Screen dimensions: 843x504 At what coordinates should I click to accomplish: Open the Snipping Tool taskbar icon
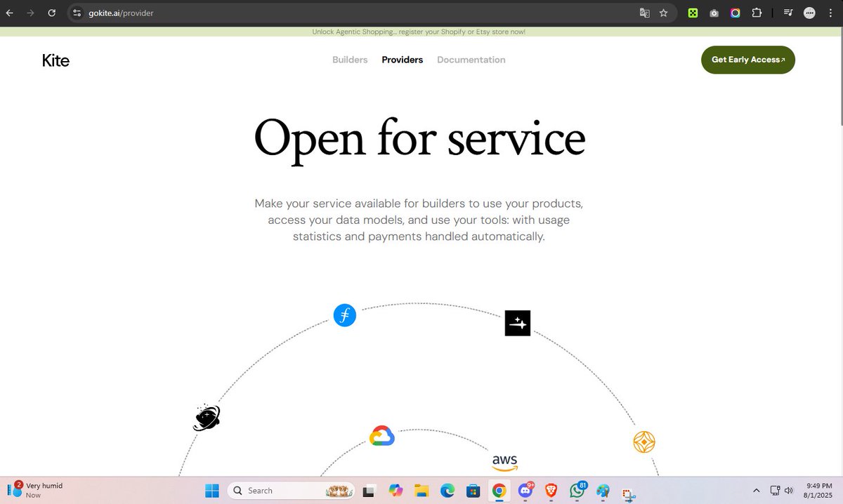(x=629, y=494)
